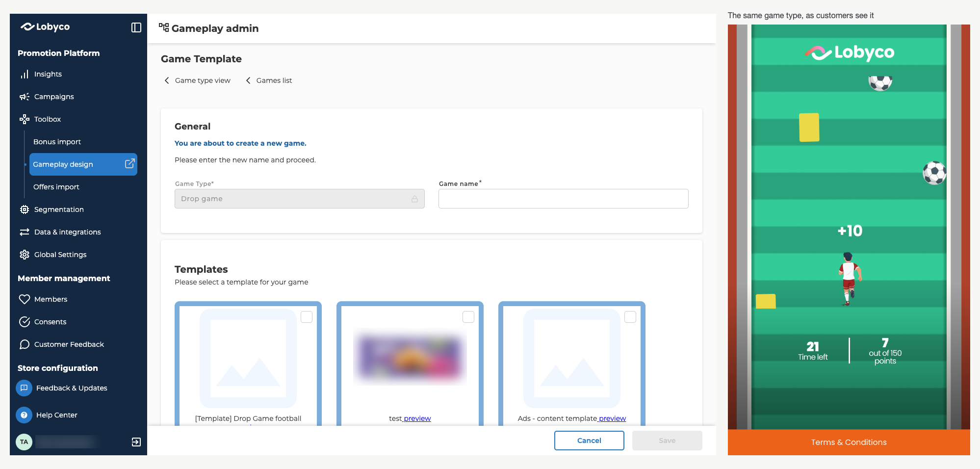Click the Drop Game football template thumbnail
The width and height of the screenshot is (980, 469).
click(x=248, y=358)
